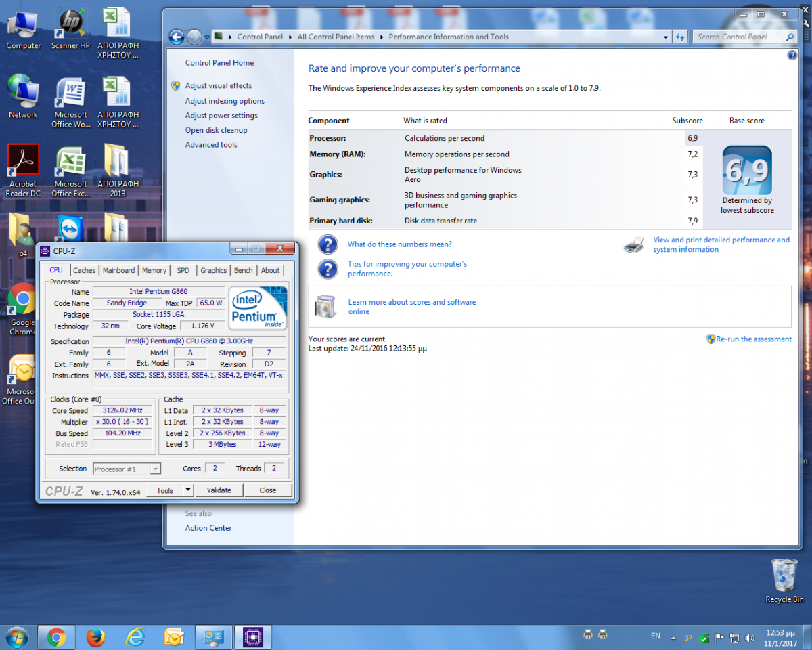Open the recent pages dropdown arrow
The height and width of the screenshot is (650, 812).
point(206,37)
